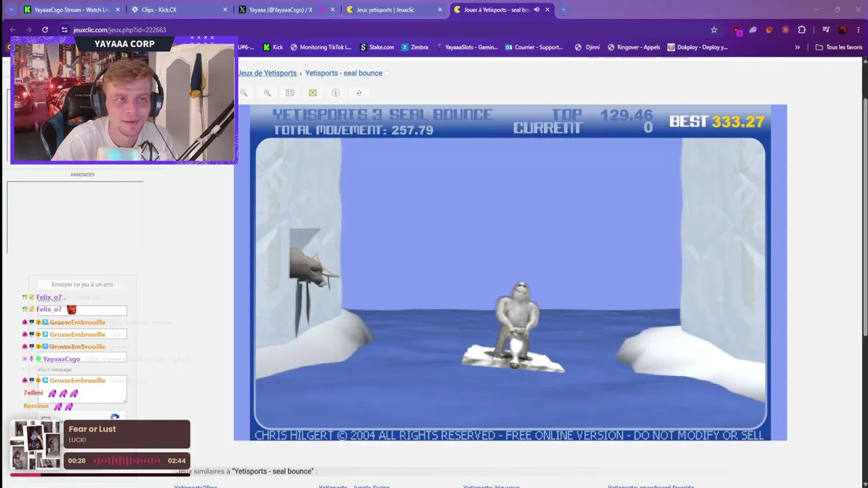Image resolution: width=868 pixels, height=488 pixels.
Task: Click the BEST 333.27 score text
Action: [x=717, y=122]
